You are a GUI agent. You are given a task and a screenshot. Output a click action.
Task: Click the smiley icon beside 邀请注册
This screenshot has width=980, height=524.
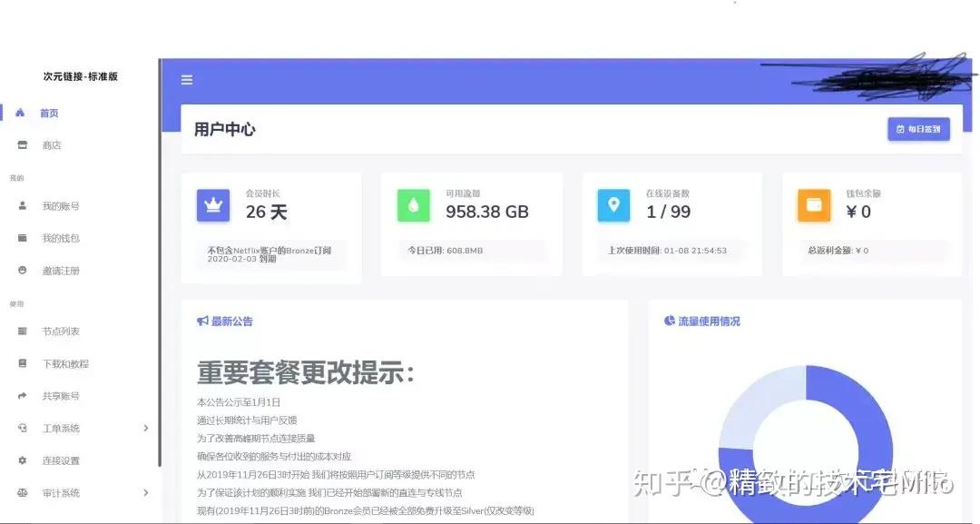pyautogui.click(x=23, y=270)
